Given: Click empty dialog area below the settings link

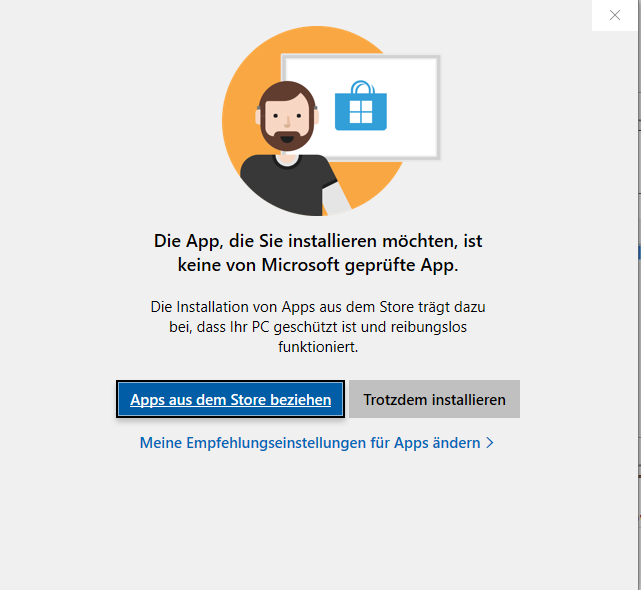Looking at the screenshot, I should click(x=318, y=520).
